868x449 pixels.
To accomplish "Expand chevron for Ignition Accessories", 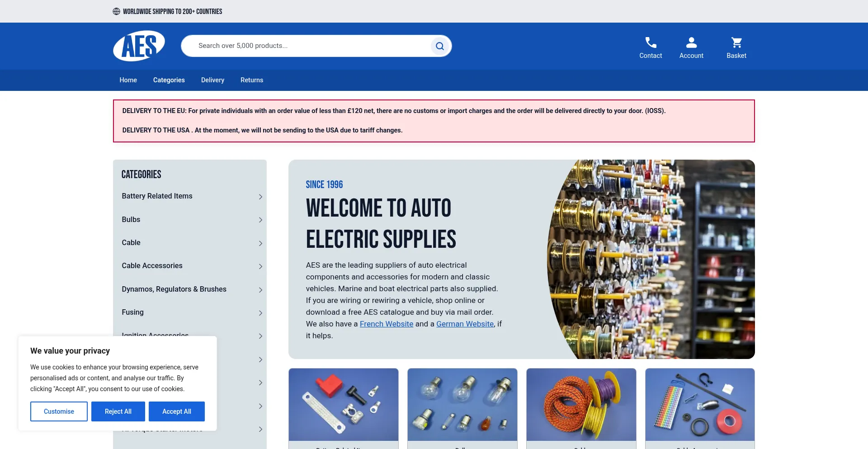I will tap(260, 336).
